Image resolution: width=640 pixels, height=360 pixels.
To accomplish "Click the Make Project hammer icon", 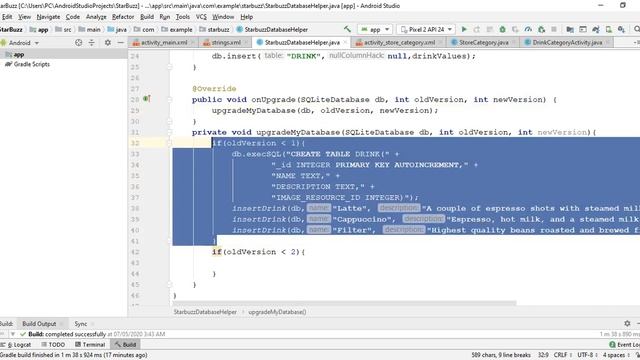I will 347,29.
